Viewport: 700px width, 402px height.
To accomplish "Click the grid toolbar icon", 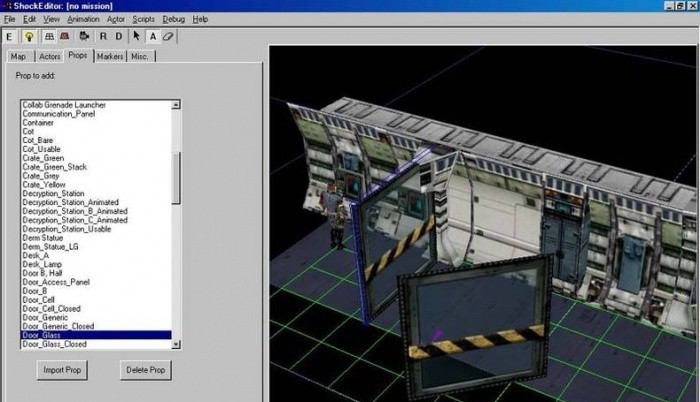I will coord(49,36).
